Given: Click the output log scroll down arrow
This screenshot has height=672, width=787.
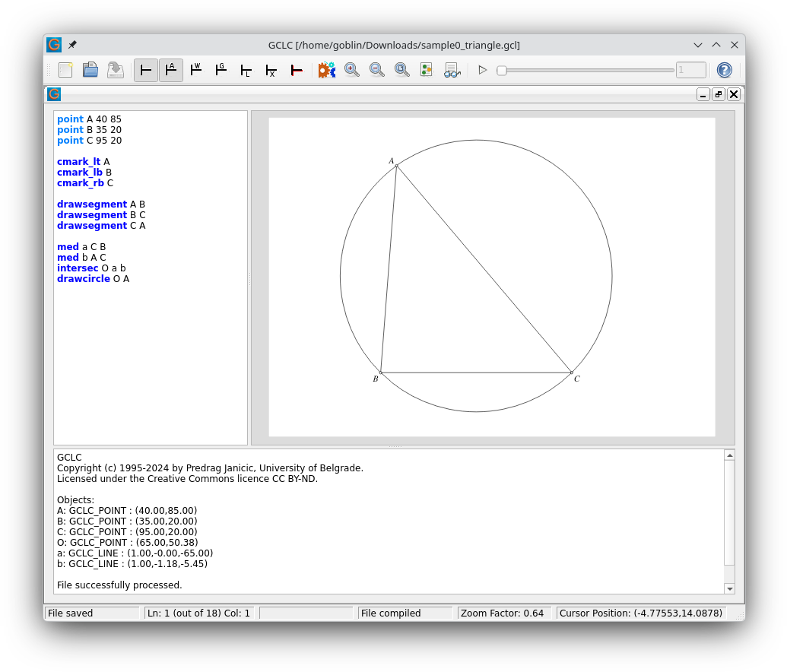Looking at the screenshot, I should tap(730, 588).
